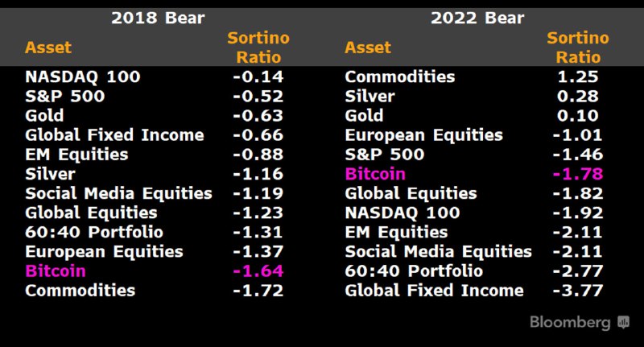Click Commodities at top of 2022 table

399,77
